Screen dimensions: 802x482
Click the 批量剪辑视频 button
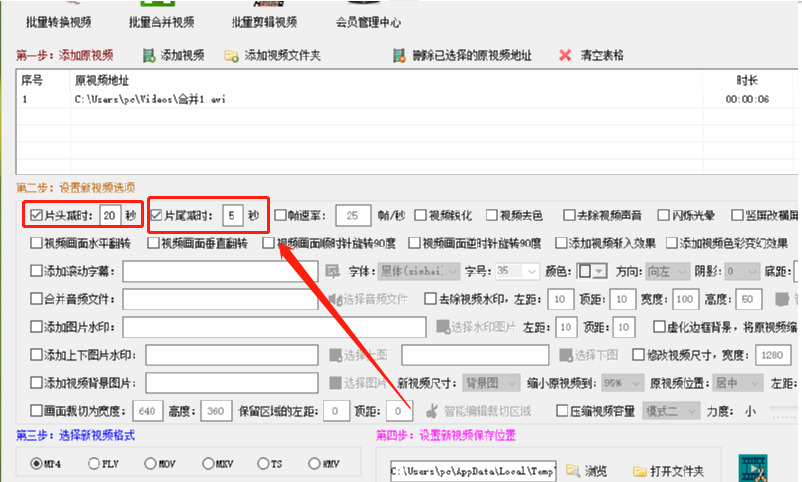[264, 22]
